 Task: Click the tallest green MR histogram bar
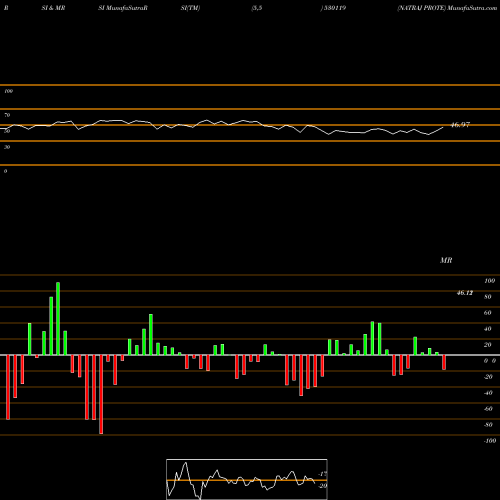pyautogui.click(x=58, y=319)
